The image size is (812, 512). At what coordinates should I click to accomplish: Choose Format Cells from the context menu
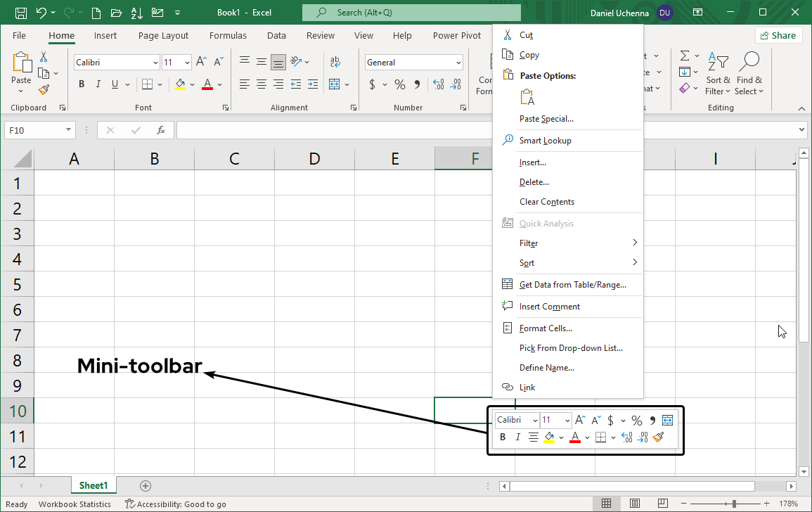(x=545, y=328)
